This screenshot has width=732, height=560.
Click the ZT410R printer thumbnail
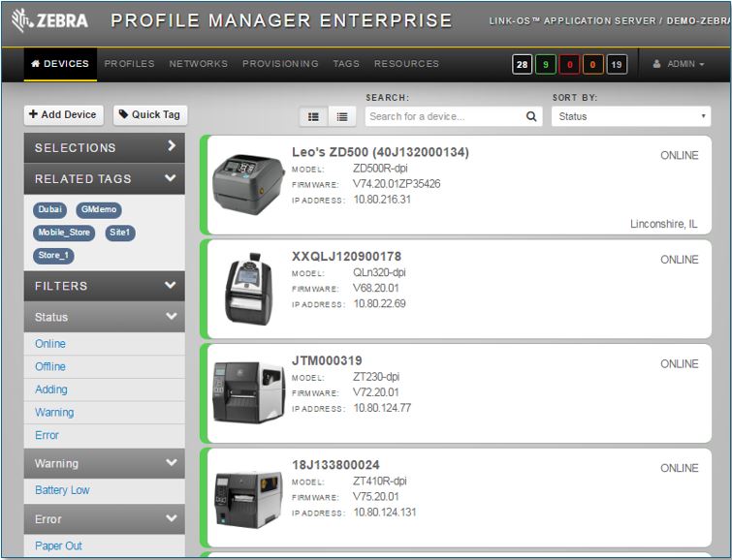[249, 499]
